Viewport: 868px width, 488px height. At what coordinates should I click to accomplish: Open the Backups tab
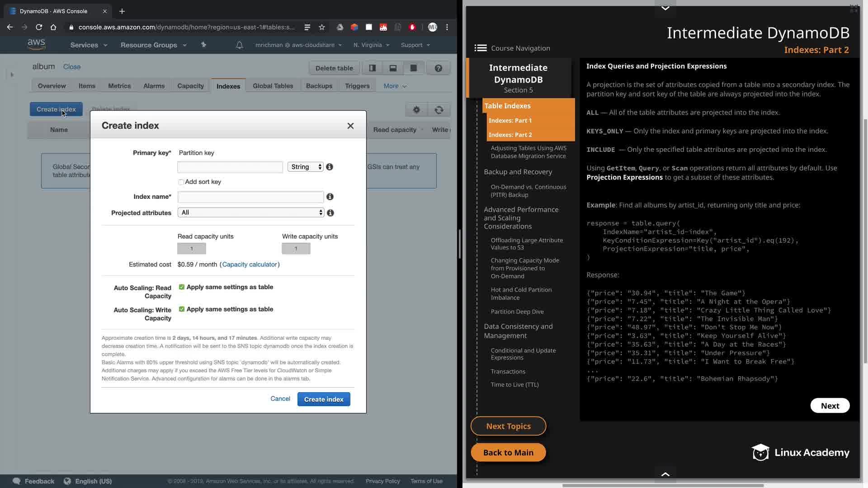[319, 86]
